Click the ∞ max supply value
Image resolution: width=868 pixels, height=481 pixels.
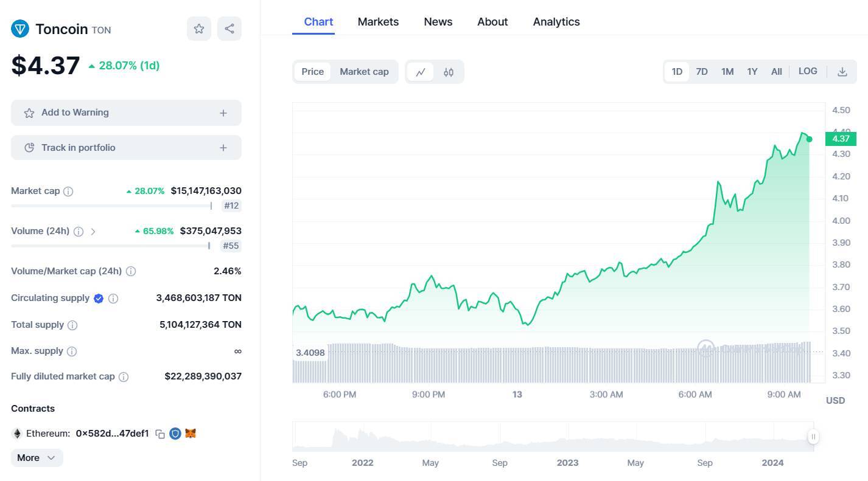pyautogui.click(x=238, y=351)
